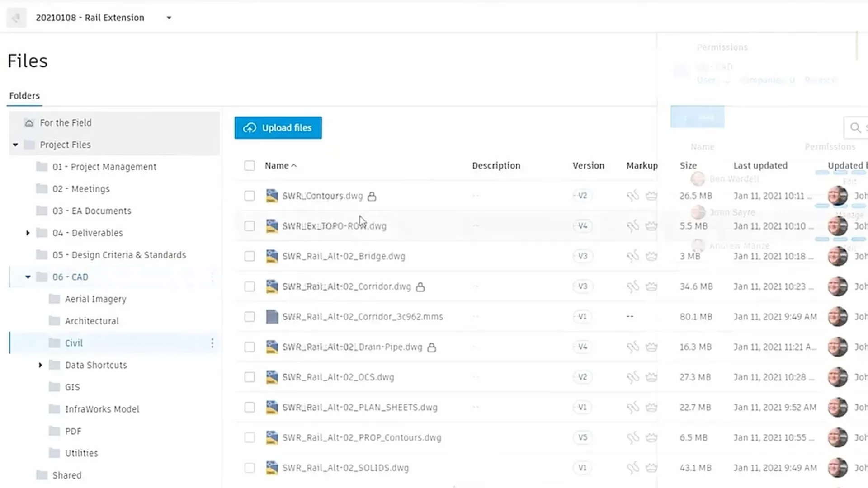Click the lock icon on SWR_Rail_Alt-02_Corridor.dwg
Screen dimensions: 868x488
pos(420,287)
